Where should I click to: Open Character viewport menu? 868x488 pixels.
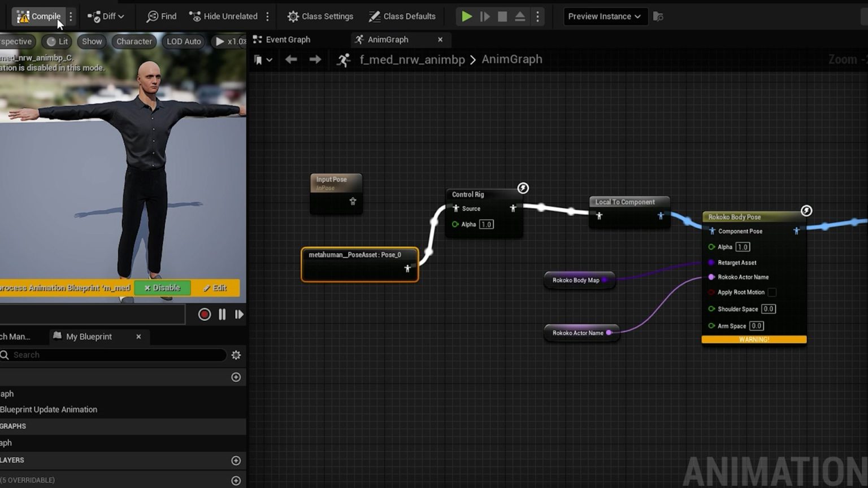tap(134, 41)
